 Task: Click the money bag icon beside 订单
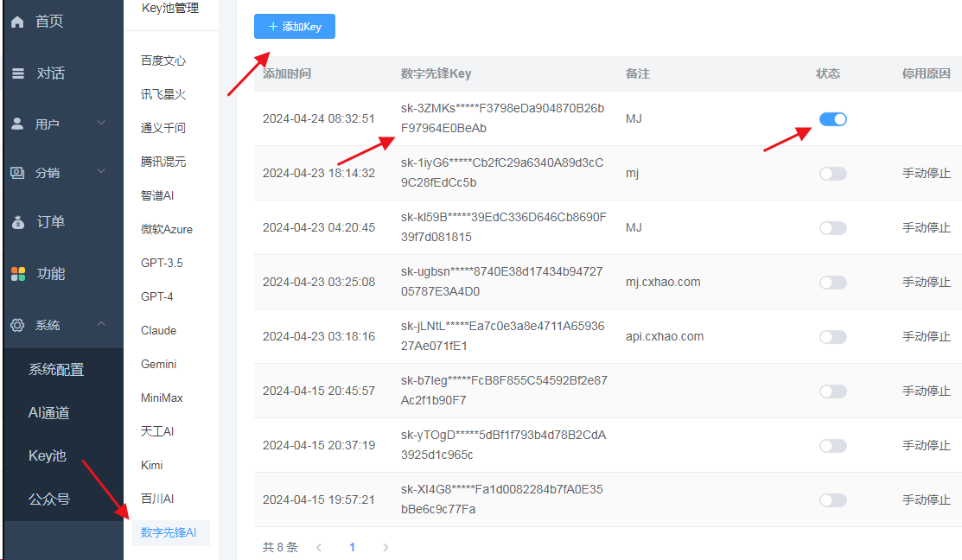click(18, 222)
